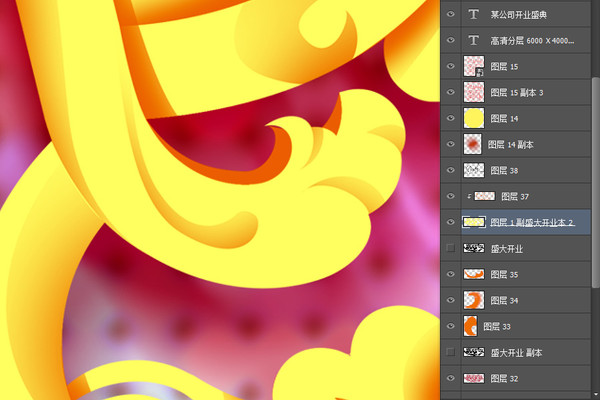
Task: Select the 图层 37 layer name
Action: 515,197
